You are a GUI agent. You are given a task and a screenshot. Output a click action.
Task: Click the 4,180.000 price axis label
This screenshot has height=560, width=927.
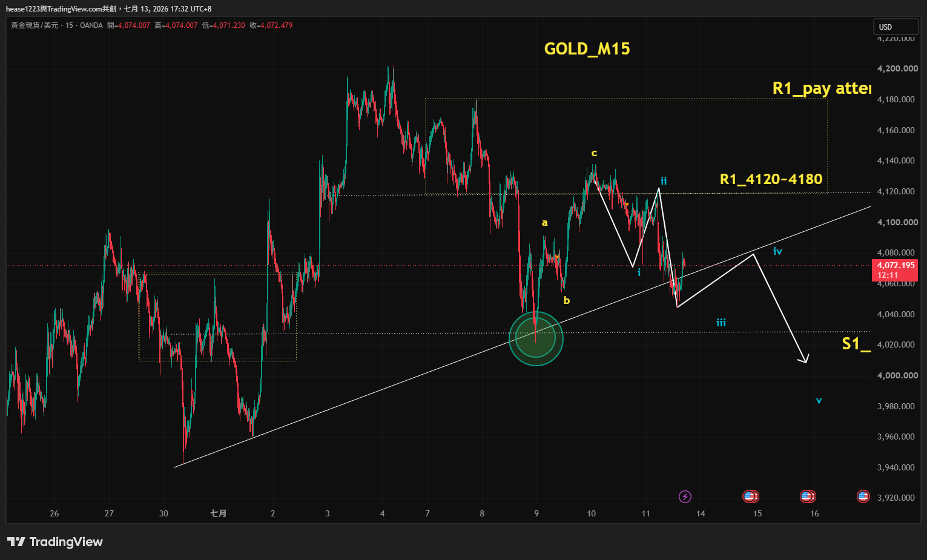pyautogui.click(x=896, y=99)
